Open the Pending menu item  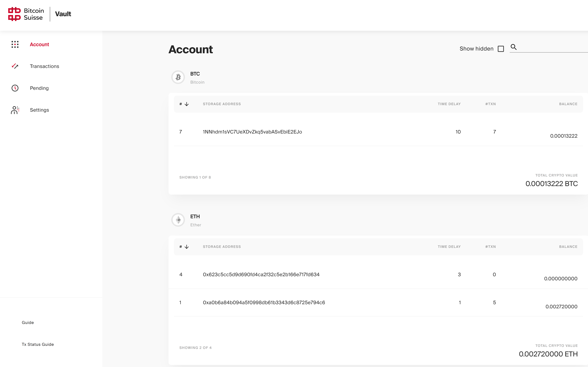pos(39,88)
